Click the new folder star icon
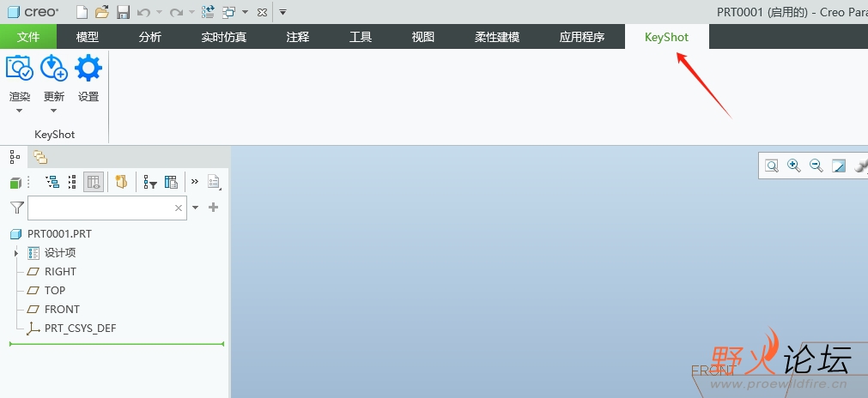 pos(121,181)
